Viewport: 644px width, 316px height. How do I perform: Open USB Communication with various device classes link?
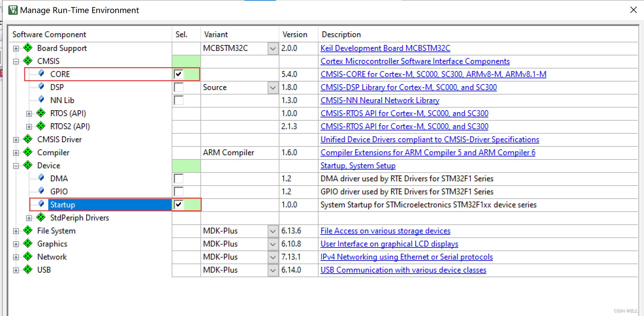[403, 270]
